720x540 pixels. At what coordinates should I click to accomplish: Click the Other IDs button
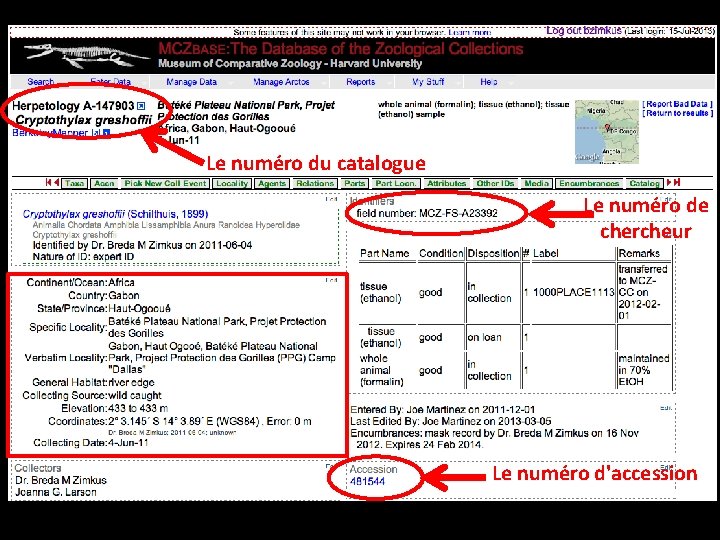(495, 184)
